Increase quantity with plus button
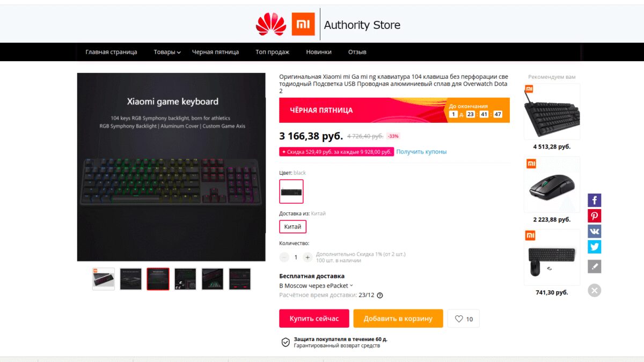The width and height of the screenshot is (644, 362). click(308, 257)
